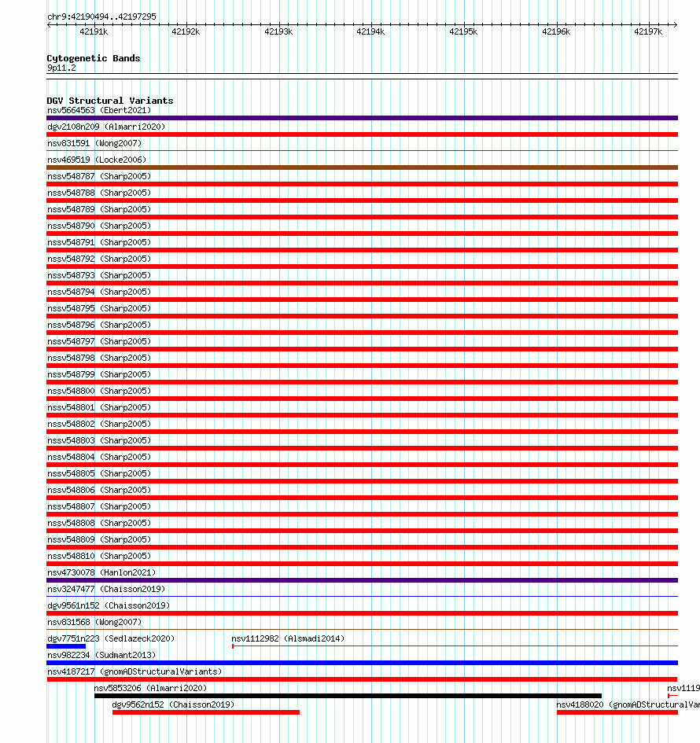Click the 42196k ruler position

[x=556, y=31]
